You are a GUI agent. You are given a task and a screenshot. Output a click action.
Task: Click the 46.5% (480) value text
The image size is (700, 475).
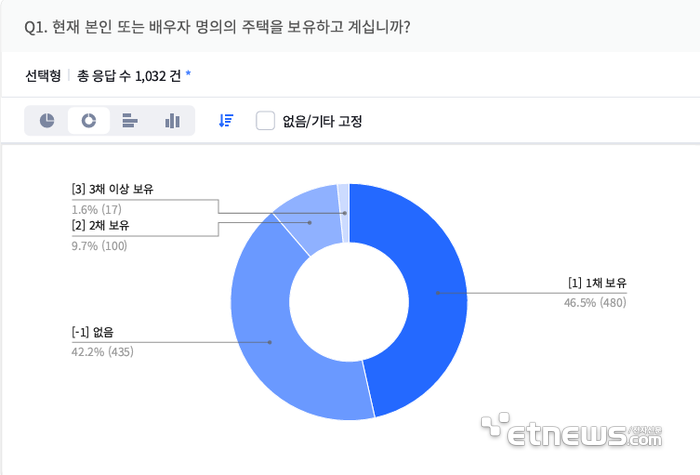[595, 302]
